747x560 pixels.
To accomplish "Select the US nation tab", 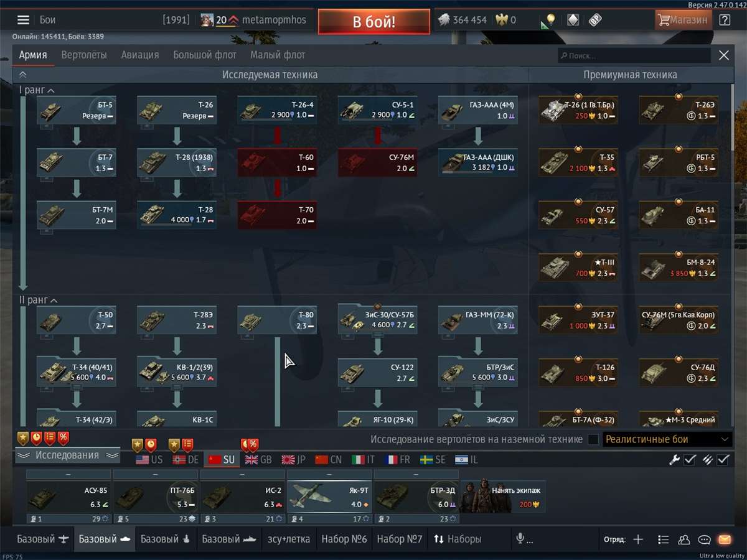I will coord(149,460).
